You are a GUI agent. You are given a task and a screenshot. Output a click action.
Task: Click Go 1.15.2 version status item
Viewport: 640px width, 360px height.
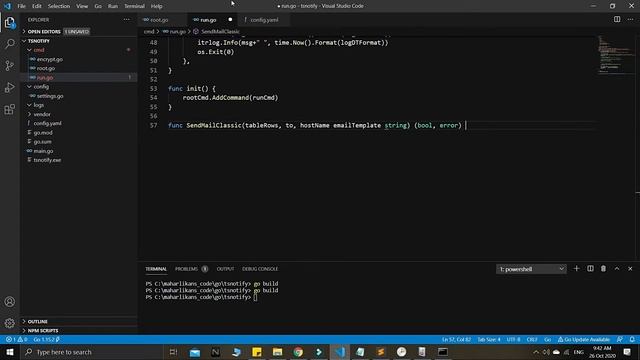[47, 339]
